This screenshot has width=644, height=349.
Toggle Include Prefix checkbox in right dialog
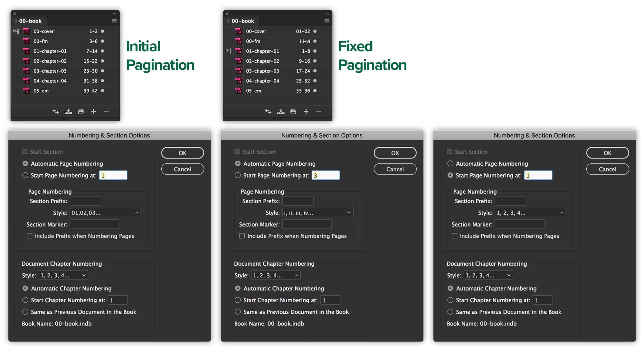pyautogui.click(x=455, y=236)
